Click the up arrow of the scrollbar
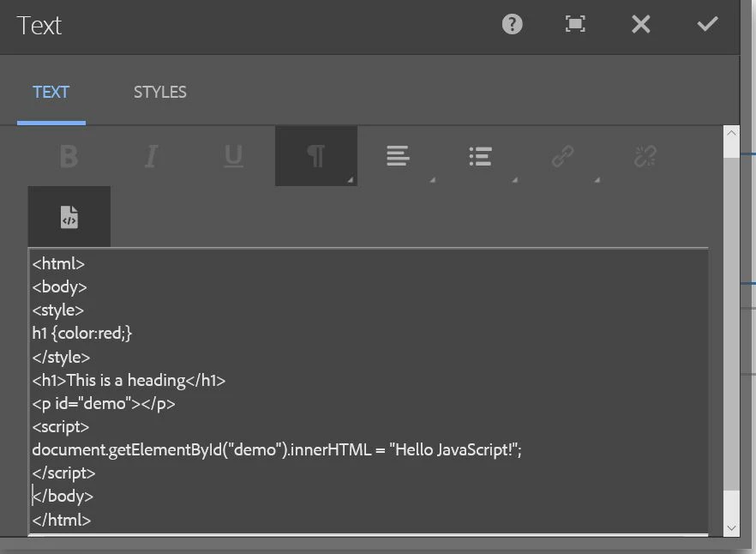Screen dimensions: 756x554 click(x=731, y=133)
